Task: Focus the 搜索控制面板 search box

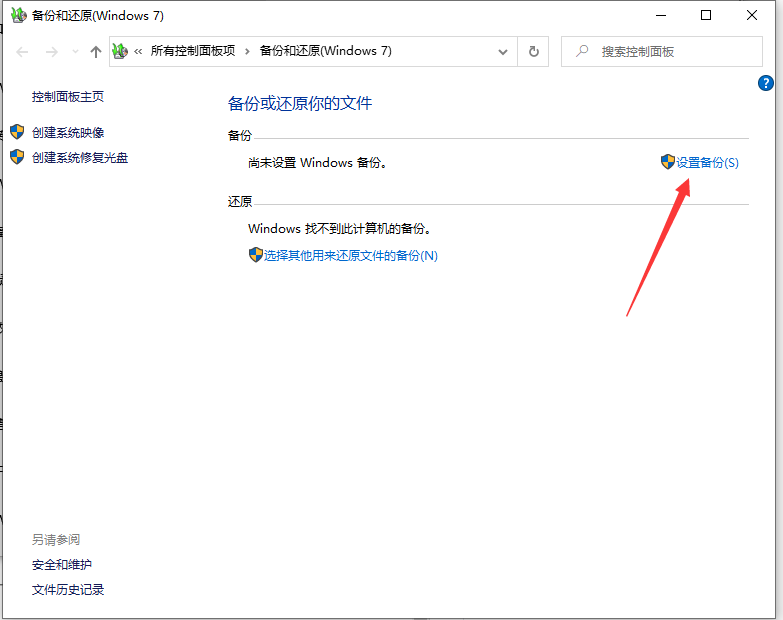Action: click(670, 51)
